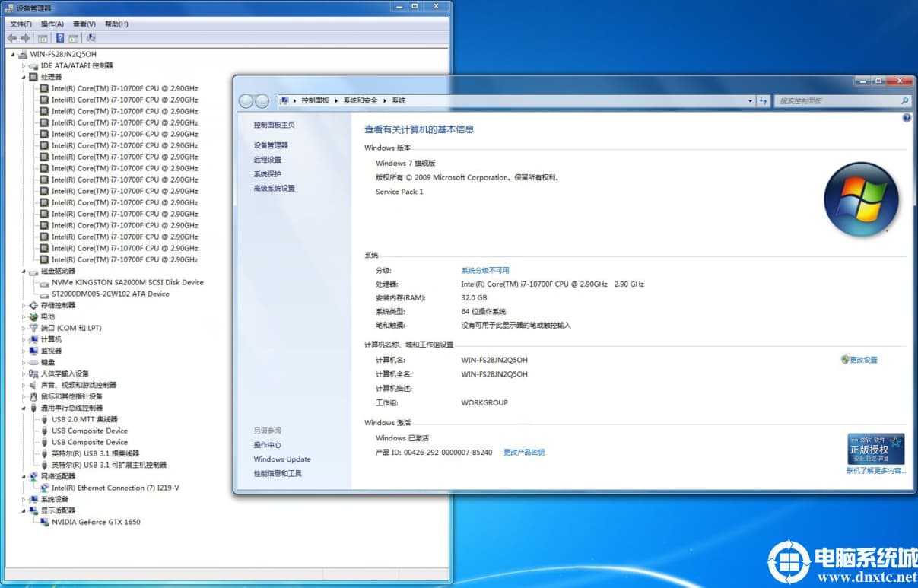Click the computer icon beside WIN-FS28JN2Q5OH root node
This screenshot has height=588, width=918.
pyautogui.click(x=24, y=54)
